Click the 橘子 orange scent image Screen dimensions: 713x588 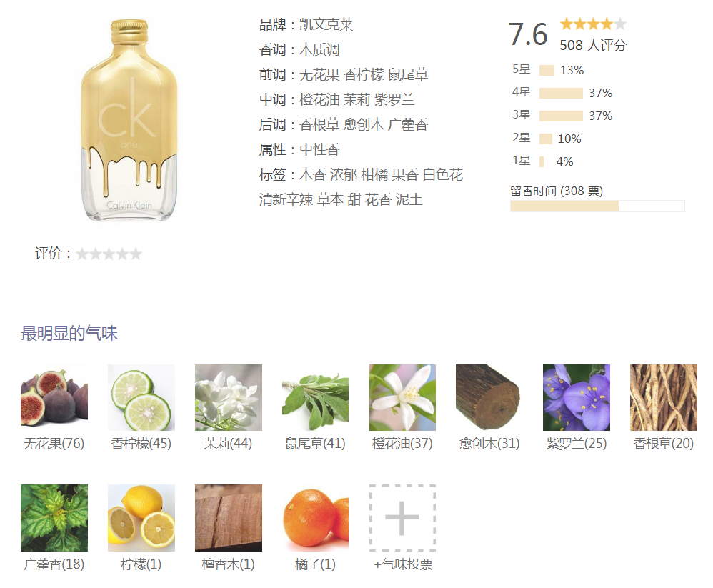pyautogui.click(x=315, y=518)
